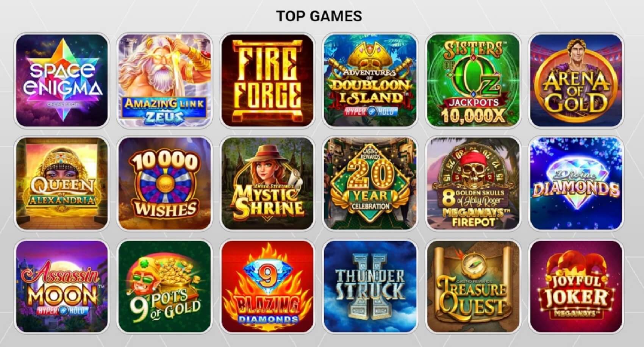This screenshot has height=347, width=644.
Task: Open Queen of Alexandria slot
Action: tap(61, 183)
